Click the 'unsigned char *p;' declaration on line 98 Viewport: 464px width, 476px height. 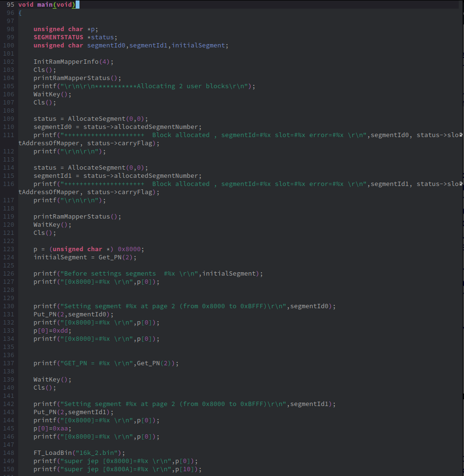coord(66,29)
